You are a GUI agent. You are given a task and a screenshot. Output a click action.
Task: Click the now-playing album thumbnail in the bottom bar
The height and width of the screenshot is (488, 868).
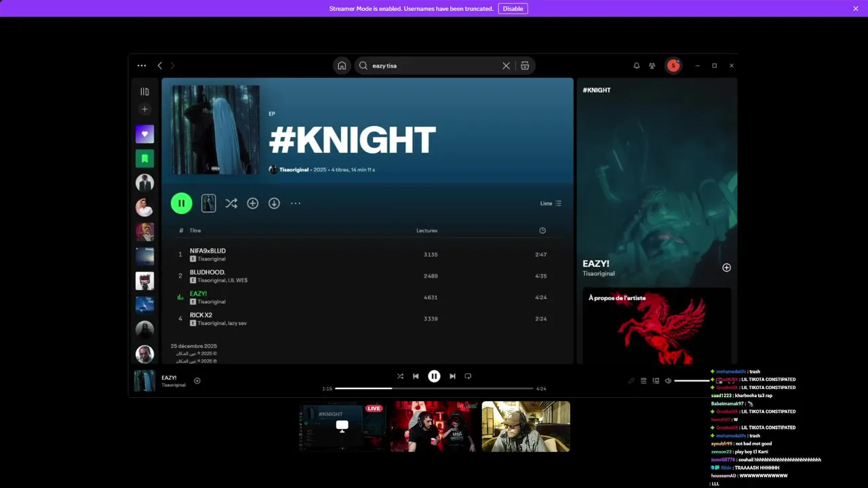pos(144,381)
